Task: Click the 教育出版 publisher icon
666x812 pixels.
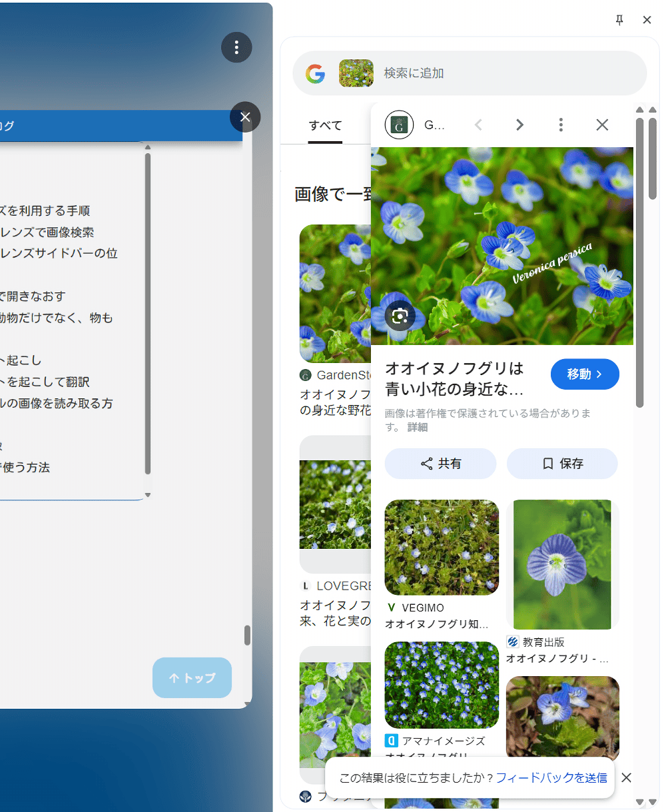Action: pyautogui.click(x=512, y=641)
